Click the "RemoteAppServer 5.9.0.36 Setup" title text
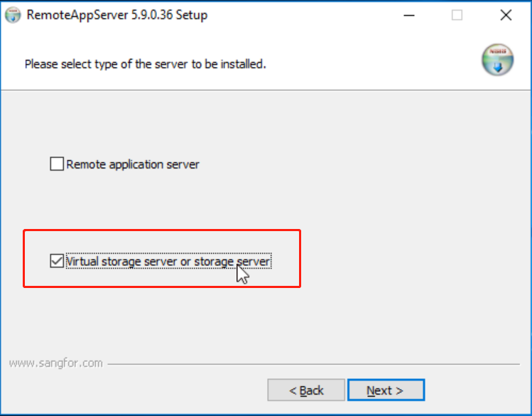 (x=117, y=15)
